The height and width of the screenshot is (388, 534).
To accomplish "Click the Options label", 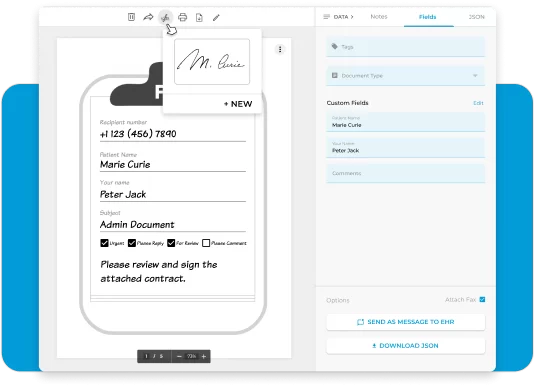I will (338, 300).
